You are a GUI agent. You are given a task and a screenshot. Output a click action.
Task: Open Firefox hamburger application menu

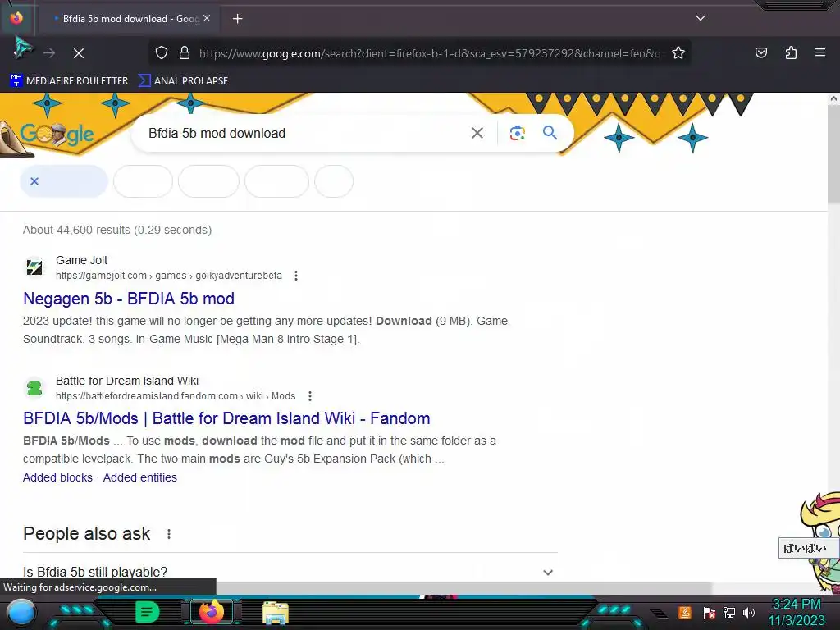pyautogui.click(x=819, y=52)
